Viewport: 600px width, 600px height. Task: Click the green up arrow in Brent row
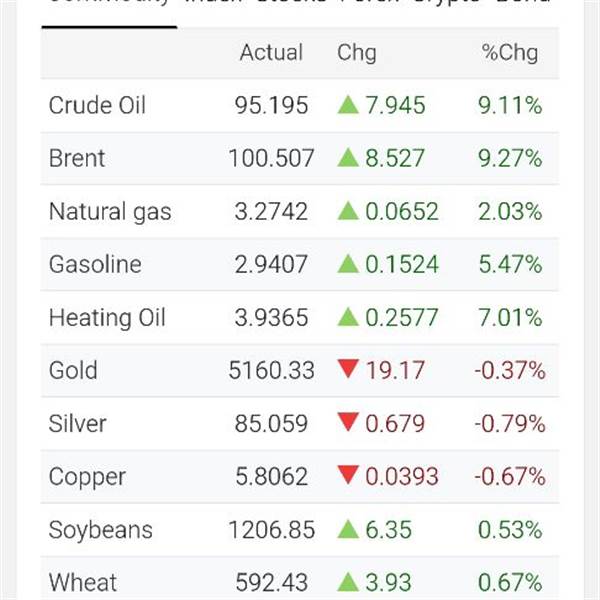point(348,158)
